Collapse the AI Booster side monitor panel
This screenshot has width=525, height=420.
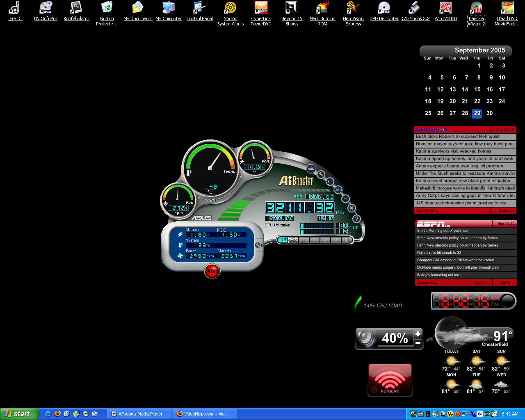coord(258,245)
